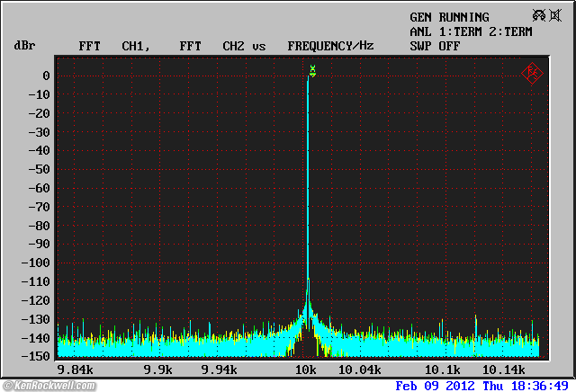Click the Rohde & Schwarz diamond logo
Image resolution: width=576 pixels, height=392 pixels.
(531, 74)
